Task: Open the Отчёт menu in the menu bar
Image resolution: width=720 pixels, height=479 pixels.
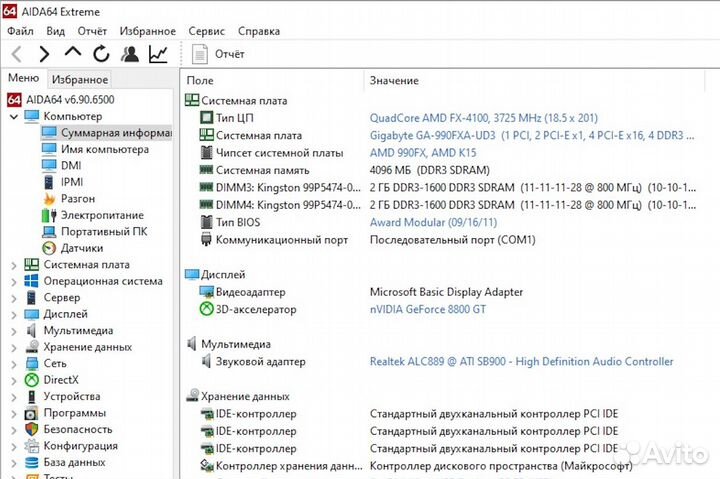Action: (92, 31)
